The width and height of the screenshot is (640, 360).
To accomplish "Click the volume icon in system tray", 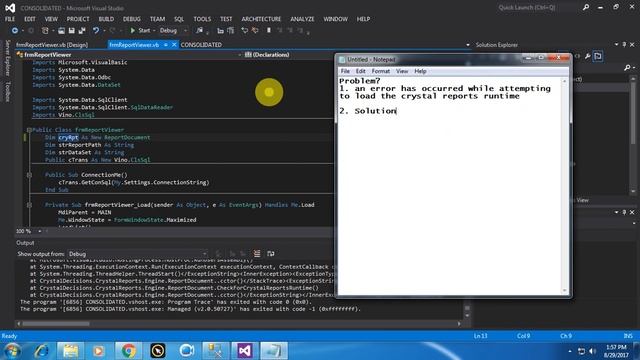I will (593, 351).
